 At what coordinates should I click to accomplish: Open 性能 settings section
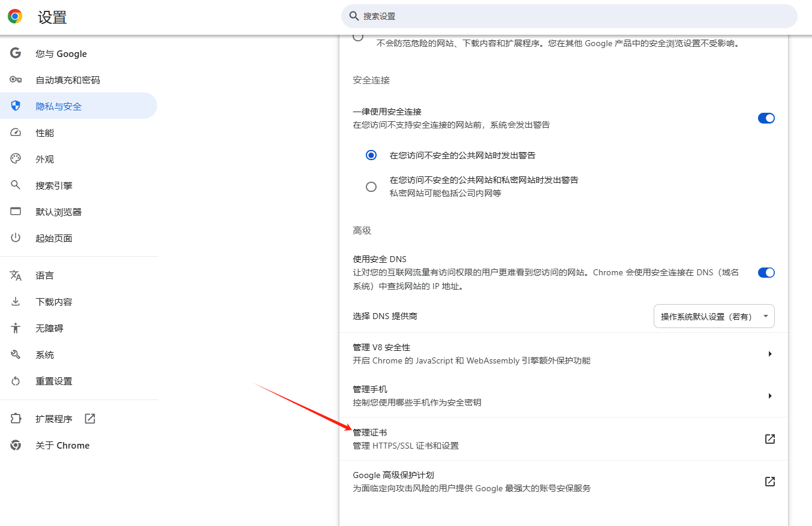(x=79, y=133)
